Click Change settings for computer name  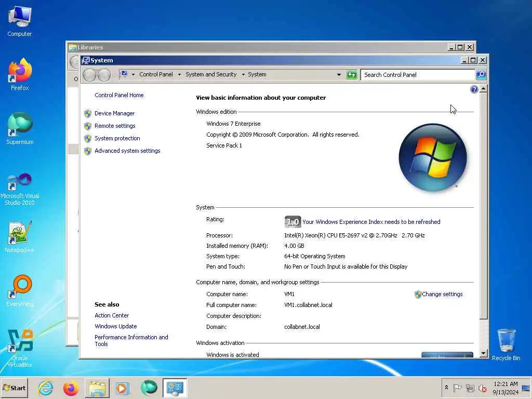(x=442, y=294)
